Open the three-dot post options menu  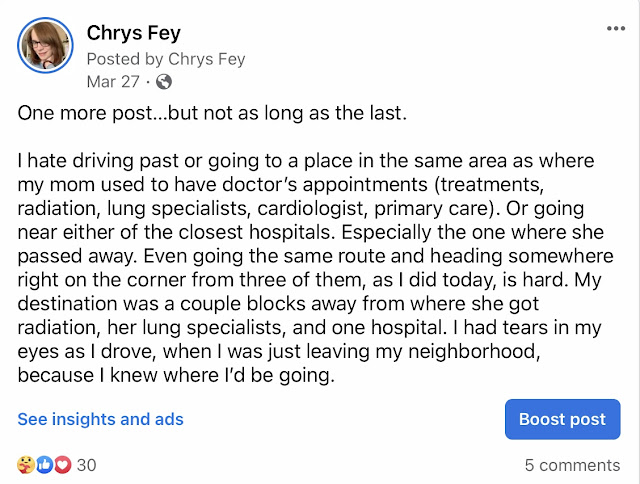pos(616,29)
